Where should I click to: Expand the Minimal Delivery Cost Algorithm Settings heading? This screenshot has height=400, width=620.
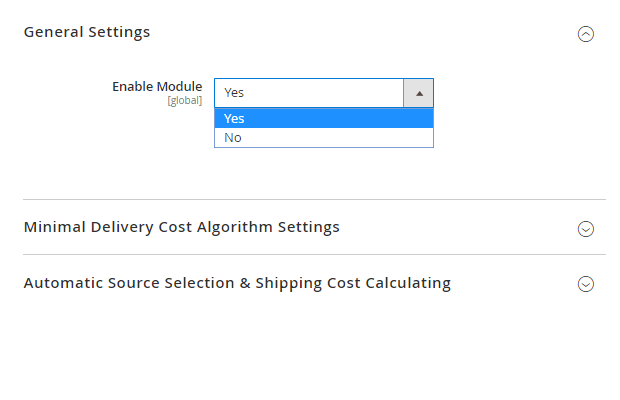point(181,227)
